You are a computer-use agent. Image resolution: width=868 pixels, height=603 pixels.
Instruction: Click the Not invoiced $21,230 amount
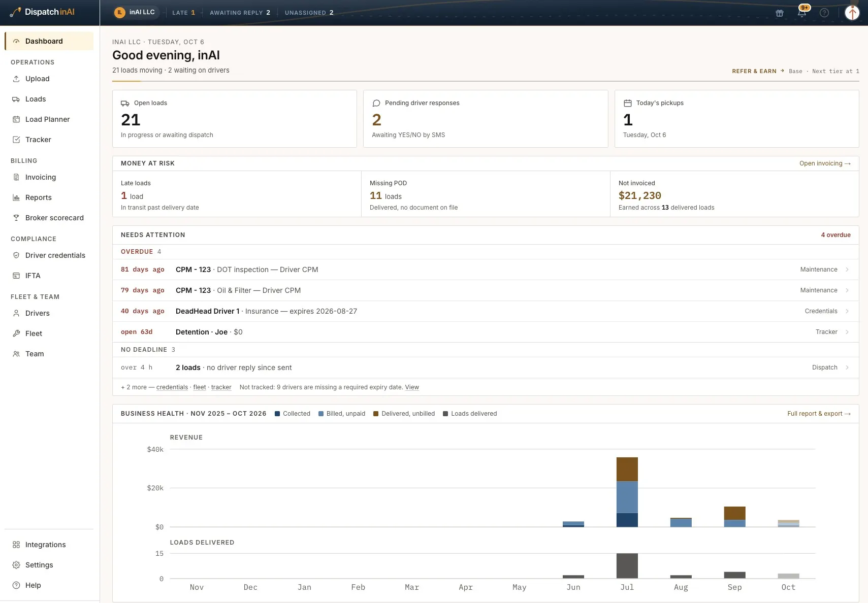640,195
